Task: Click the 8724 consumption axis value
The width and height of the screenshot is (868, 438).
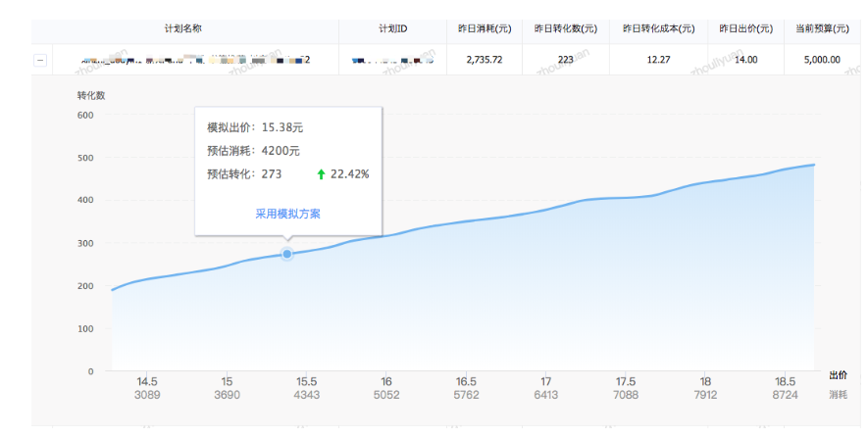Action: click(x=785, y=395)
